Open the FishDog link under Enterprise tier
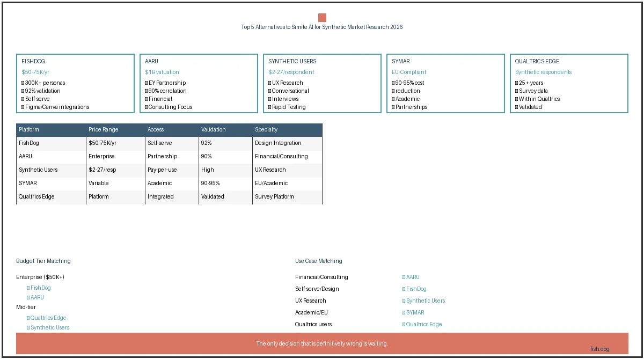This screenshot has width=644, height=359. [x=39, y=288]
